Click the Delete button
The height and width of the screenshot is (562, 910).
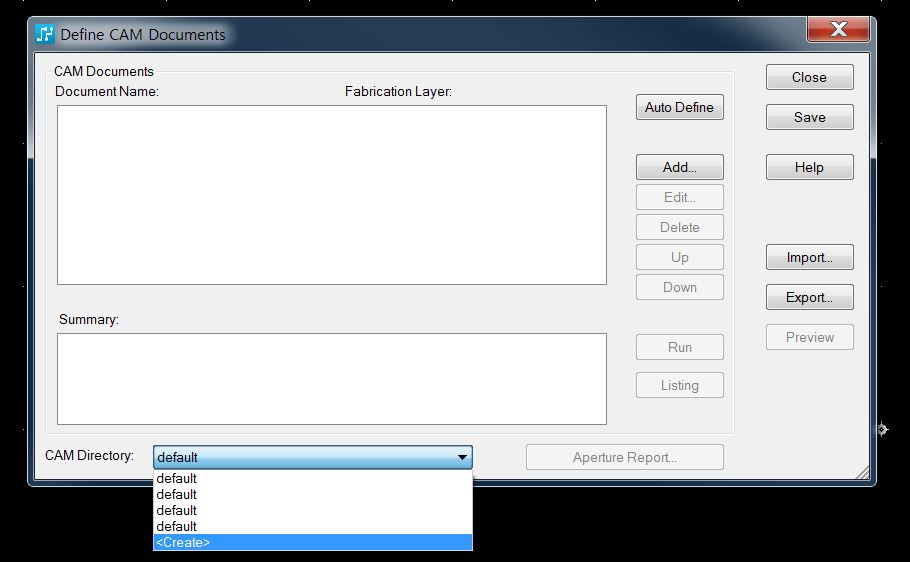coord(679,227)
